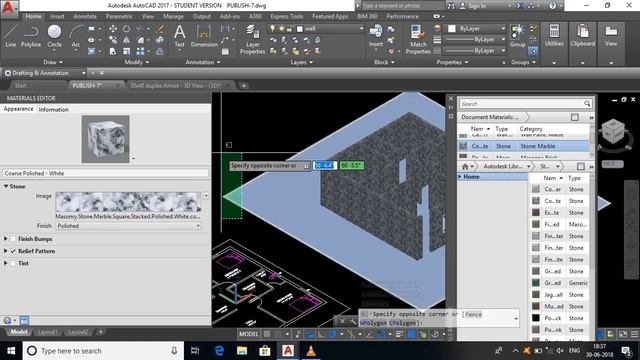Toggle the Relief Pattern checkbox
Image resolution: width=640 pixels, height=360 pixels.
13,251
